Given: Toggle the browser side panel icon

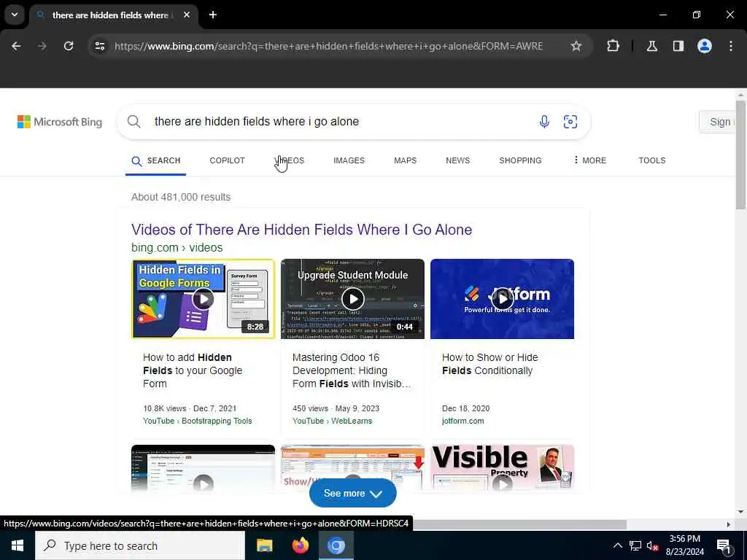Looking at the screenshot, I should coord(678,46).
